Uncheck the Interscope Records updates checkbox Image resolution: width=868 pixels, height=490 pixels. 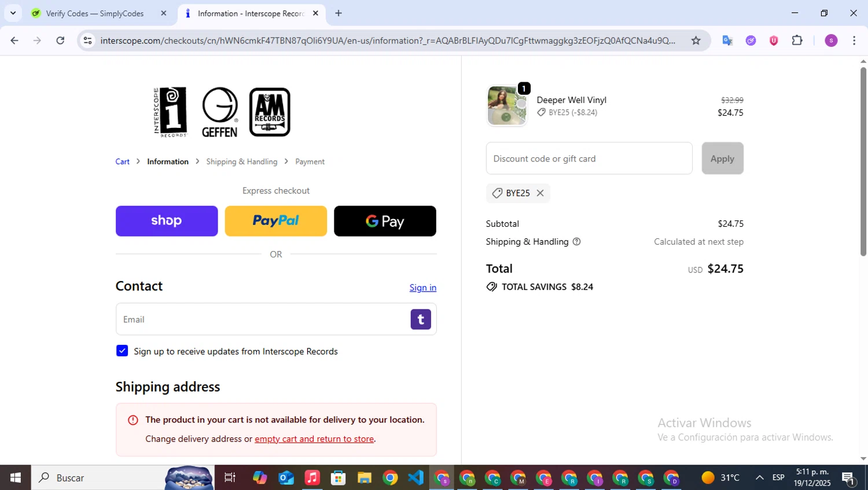[x=122, y=351]
